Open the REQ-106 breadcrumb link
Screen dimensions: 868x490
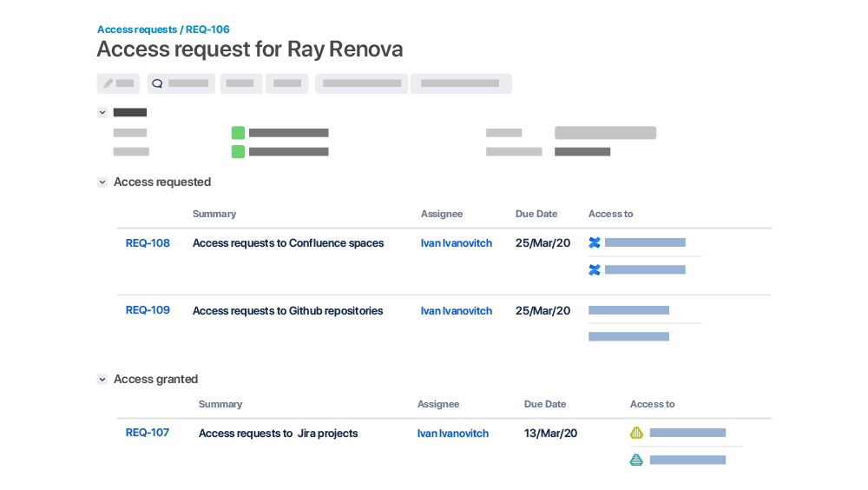point(207,30)
